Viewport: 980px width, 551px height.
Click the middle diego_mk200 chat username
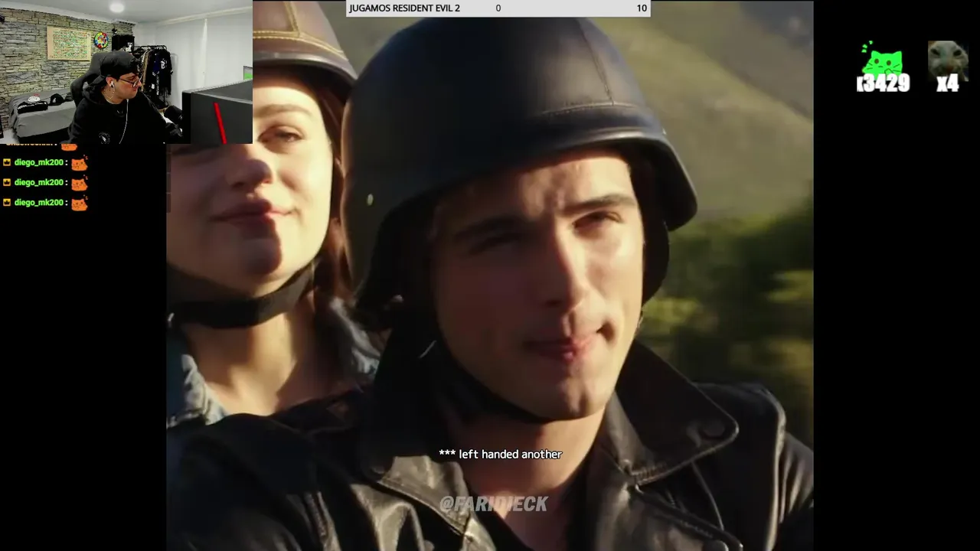[38, 183]
